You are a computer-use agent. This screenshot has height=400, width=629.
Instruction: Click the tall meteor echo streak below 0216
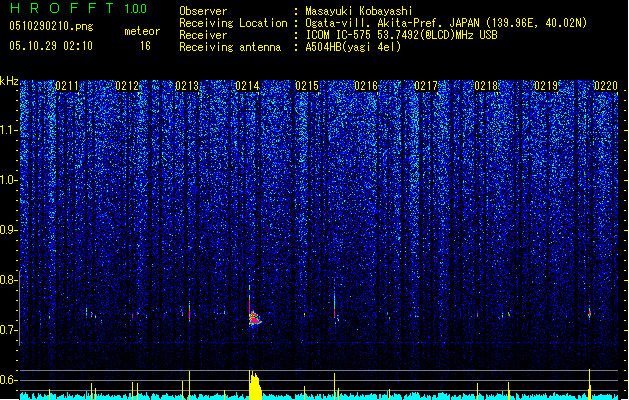tap(335, 299)
